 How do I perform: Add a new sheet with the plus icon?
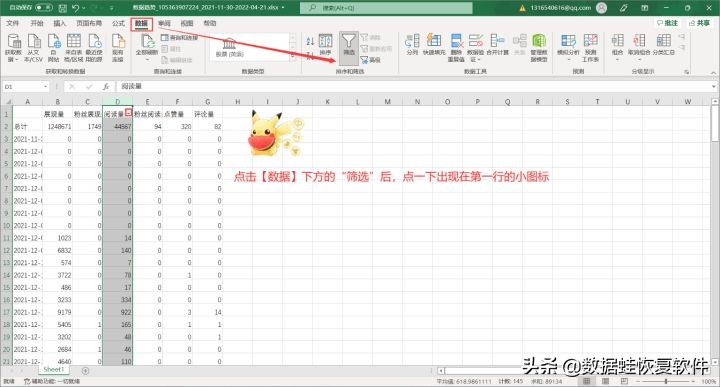coord(85,370)
